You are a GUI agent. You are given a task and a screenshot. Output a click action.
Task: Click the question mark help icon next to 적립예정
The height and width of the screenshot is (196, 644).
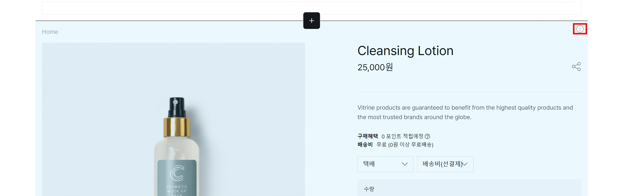coord(427,136)
